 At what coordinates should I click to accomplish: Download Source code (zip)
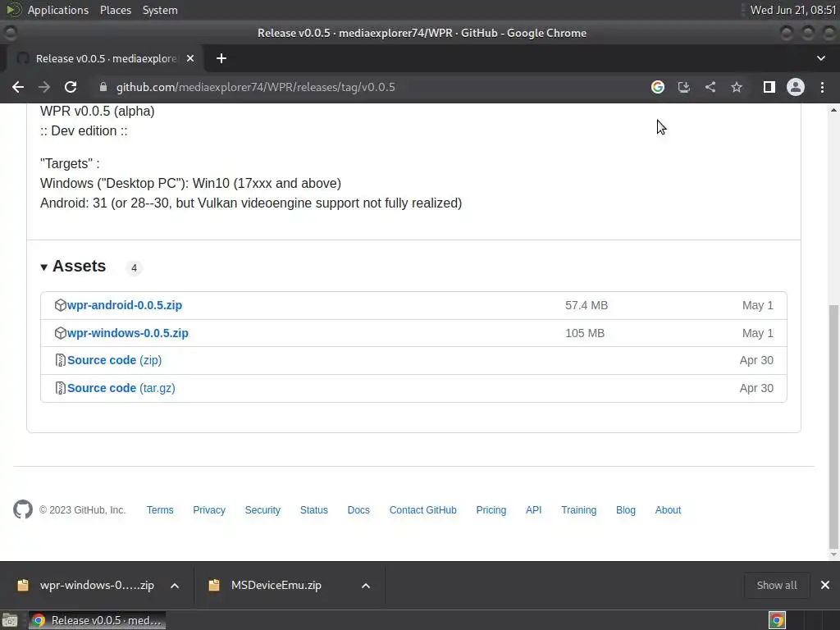click(115, 361)
